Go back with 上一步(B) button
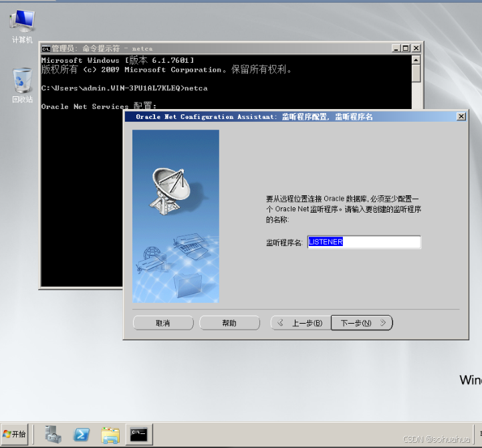 coord(301,323)
